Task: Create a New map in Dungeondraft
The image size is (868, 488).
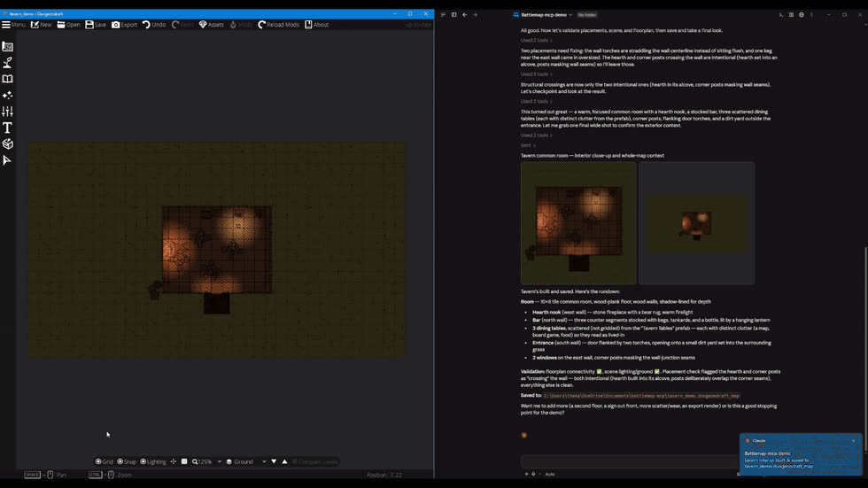Action: (41, 24)
